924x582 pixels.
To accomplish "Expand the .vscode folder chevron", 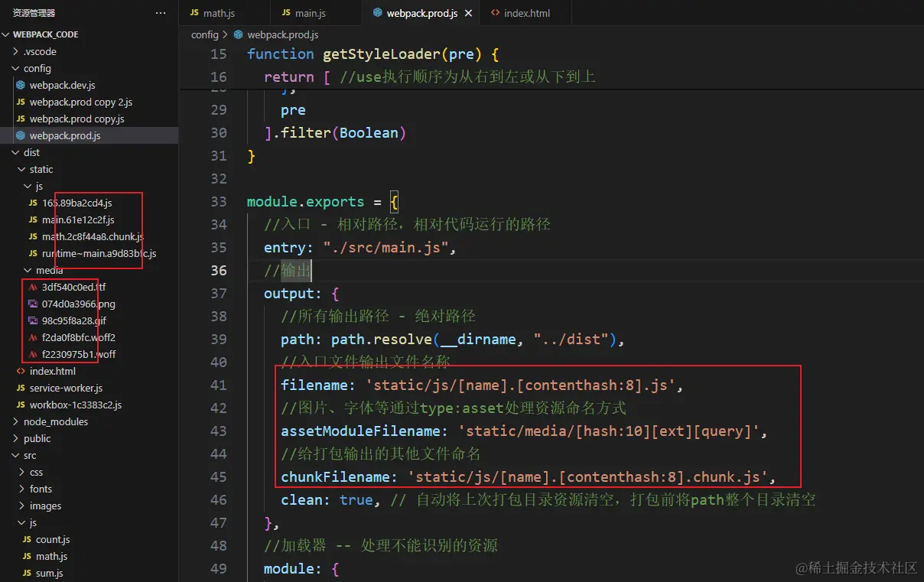I will point(16,51).
